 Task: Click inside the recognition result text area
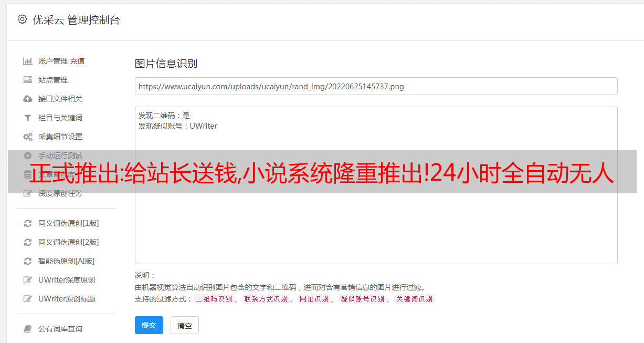tap(376, 185)
